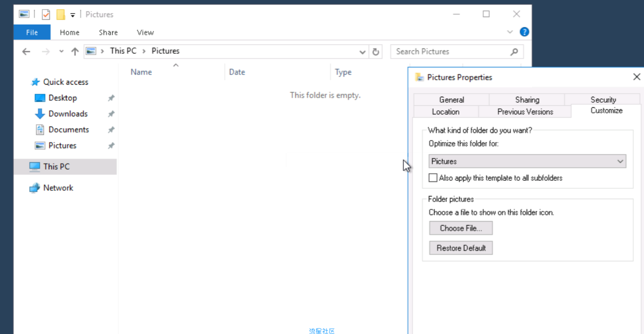Select Quick access in the navigation pane
Screen dimensions: 644x334
coord(65,82)
